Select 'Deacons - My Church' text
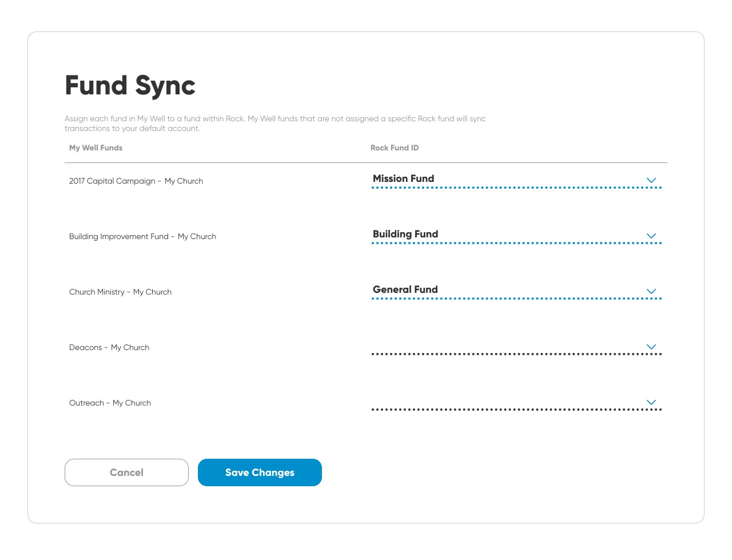Screen dimensions: 732x560 [x=109, y=347]
